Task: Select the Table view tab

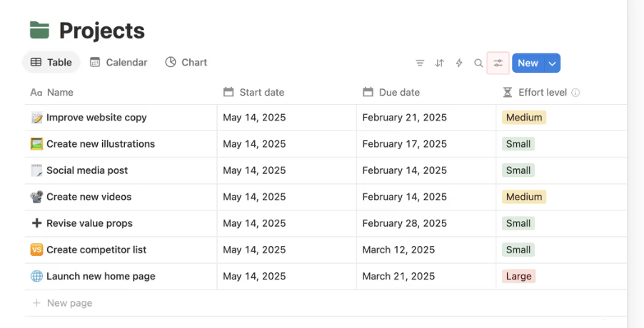Action: coord(51,62)
